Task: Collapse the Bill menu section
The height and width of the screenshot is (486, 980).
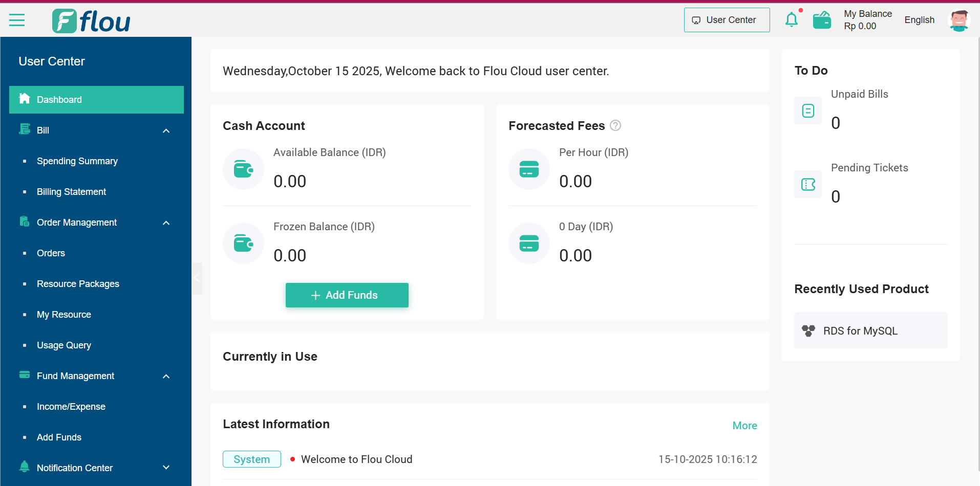Action: (x=166, y=131)
